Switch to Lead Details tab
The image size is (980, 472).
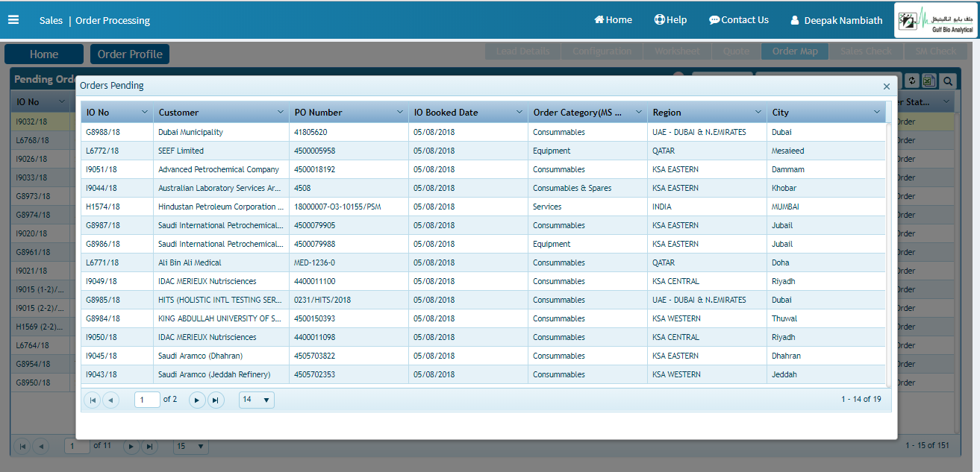(x=522, y=51)
